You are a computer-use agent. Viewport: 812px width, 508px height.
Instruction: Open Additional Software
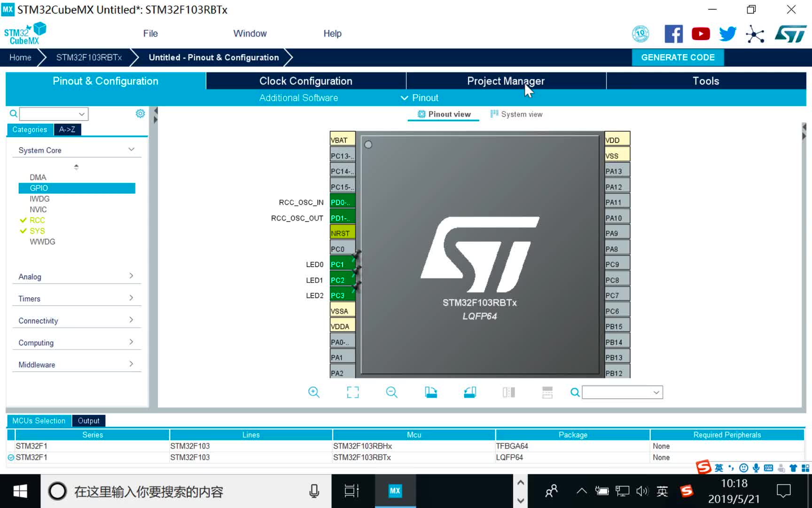tap(298, 98)
